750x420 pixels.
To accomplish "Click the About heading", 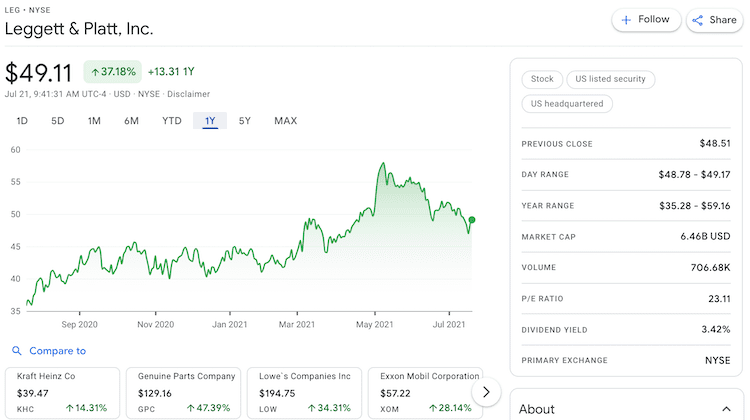I will (537, 409).
